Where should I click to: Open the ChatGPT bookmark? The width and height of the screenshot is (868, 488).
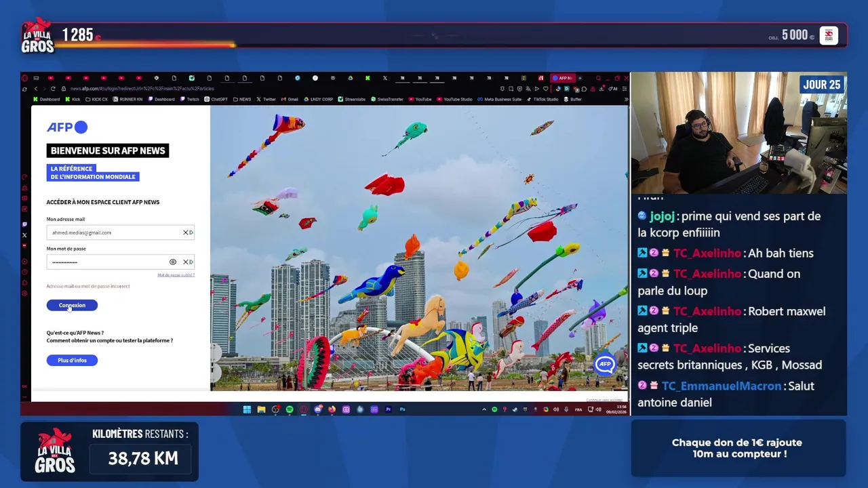click(x=216, y=99)
